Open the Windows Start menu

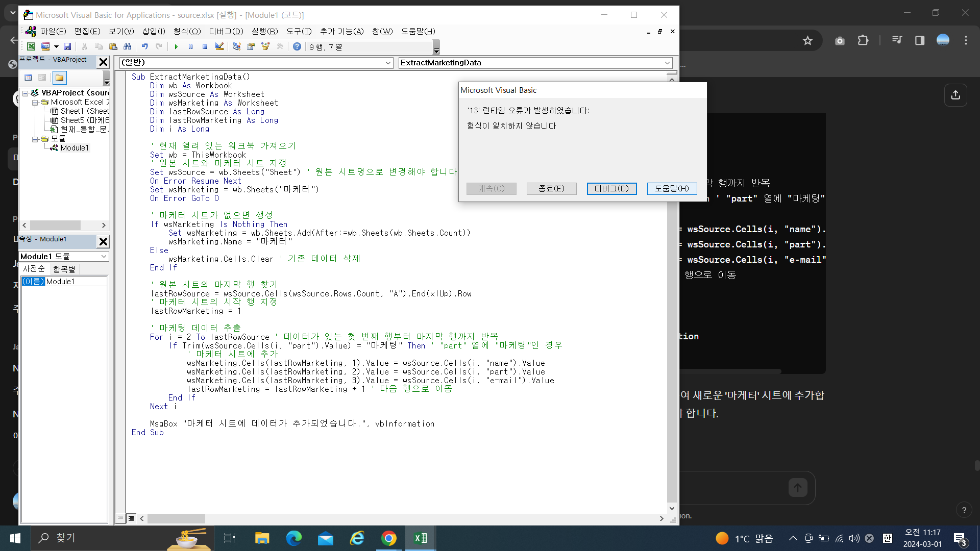pos(15,538)
